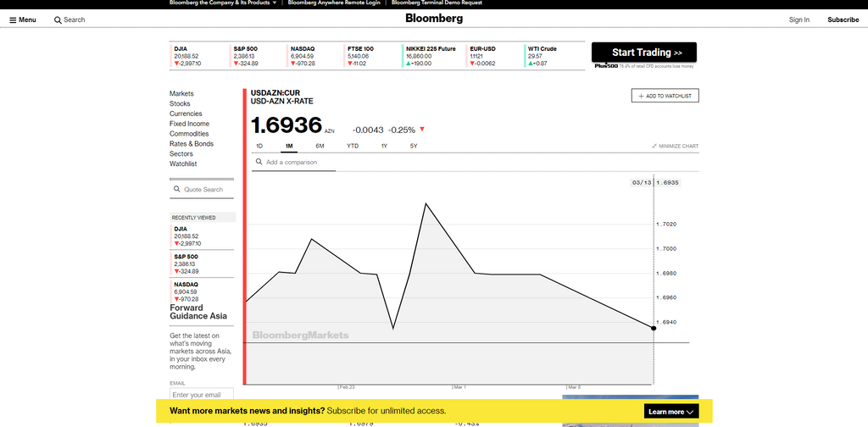This screenshot has width=868, height=427.
Task: Click the Add a comparison field
Action: tap(293, 162)
